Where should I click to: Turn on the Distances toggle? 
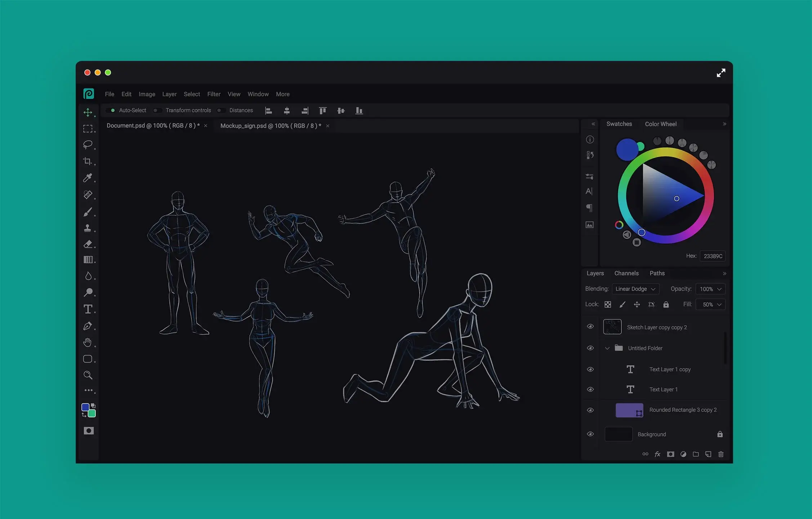[x=221, y=110]
